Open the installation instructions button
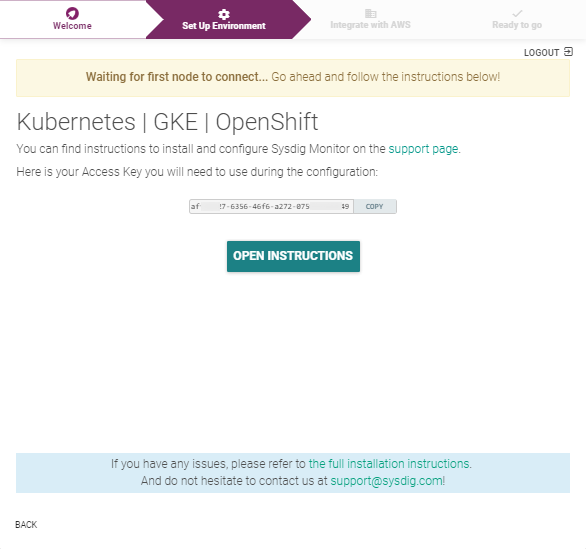Viewport: 586px width, 549px height. (x=293, y=256)
